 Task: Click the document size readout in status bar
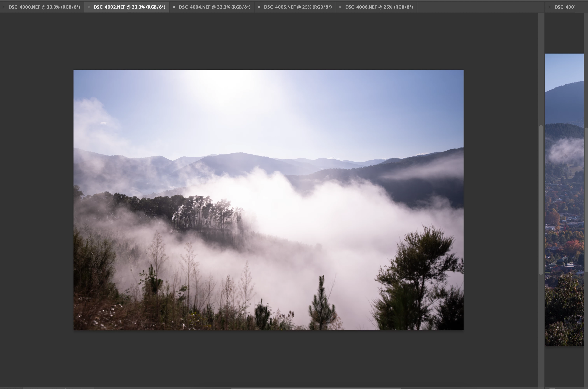pyautogui.click(x=58, y=388)
